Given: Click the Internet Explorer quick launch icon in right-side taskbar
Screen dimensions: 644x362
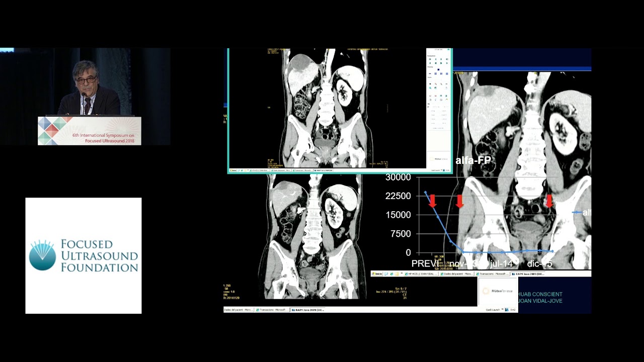Looking at the screenshot, I should pos(392,274).
